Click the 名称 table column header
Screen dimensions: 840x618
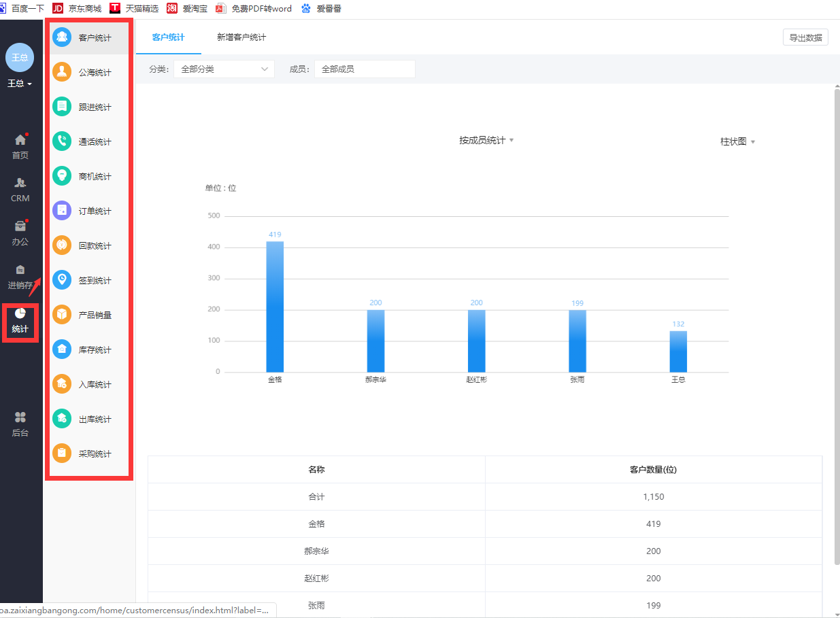(316, 470)
